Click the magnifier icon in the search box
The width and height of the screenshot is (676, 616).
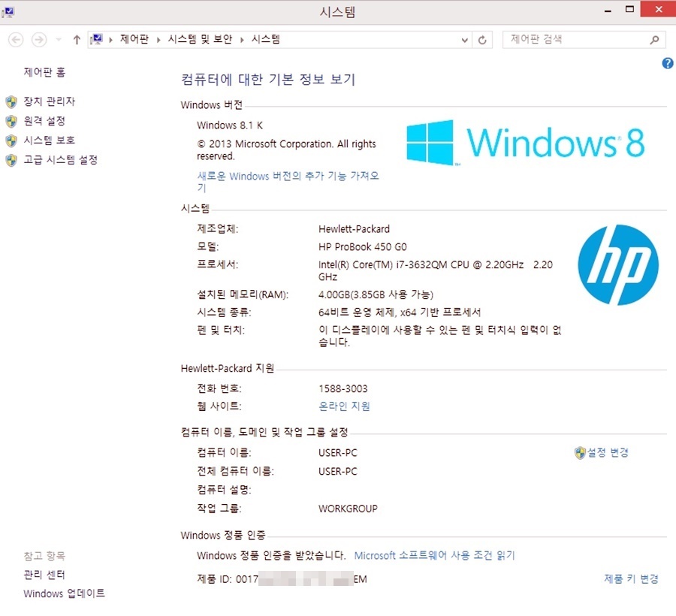coord(654,40)
